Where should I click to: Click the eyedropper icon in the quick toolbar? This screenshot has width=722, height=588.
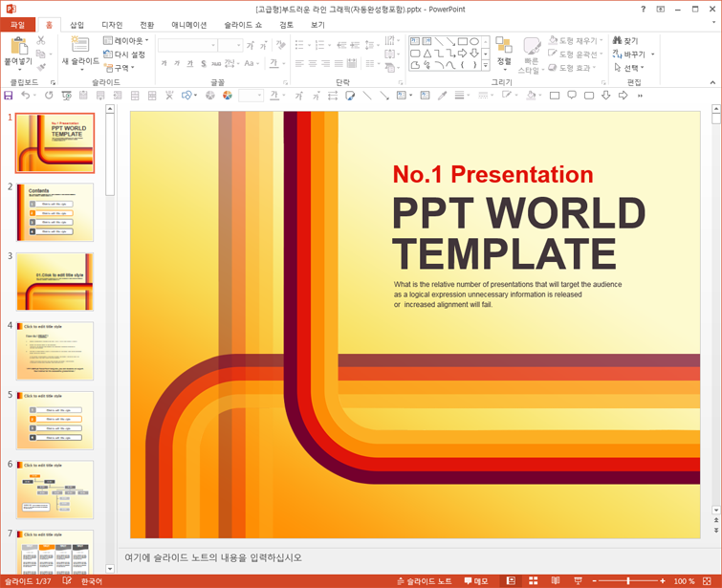point(442,96)
